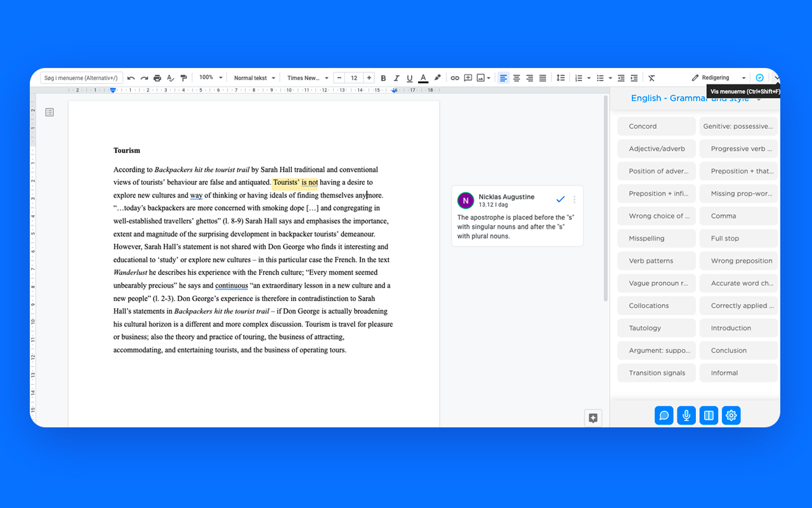Print the document
Screen dimensions: 812x508
157,78
